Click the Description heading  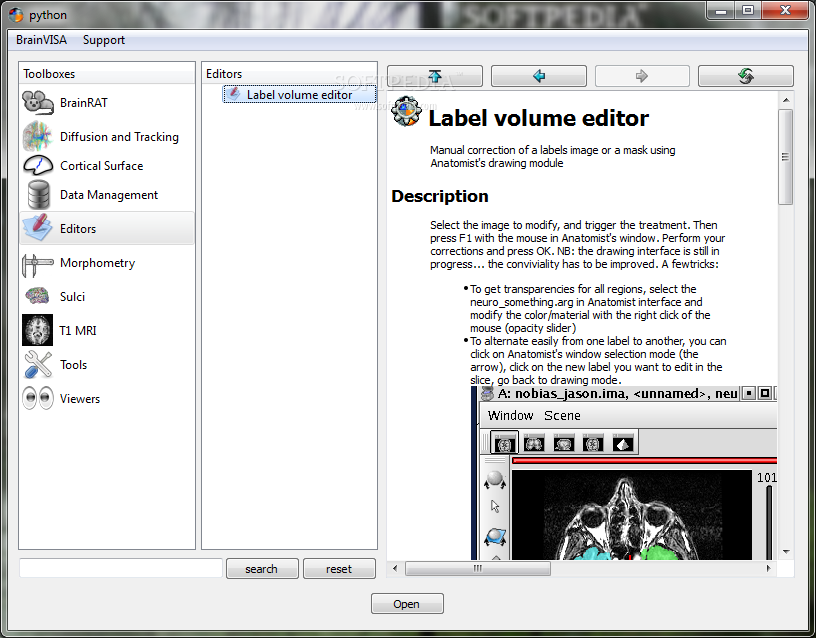pyautogui.click(x=440, y=196)
